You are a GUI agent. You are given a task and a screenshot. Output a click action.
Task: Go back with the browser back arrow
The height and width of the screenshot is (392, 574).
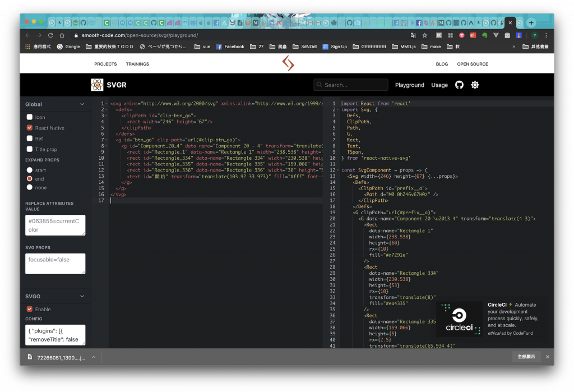[28, 35]
